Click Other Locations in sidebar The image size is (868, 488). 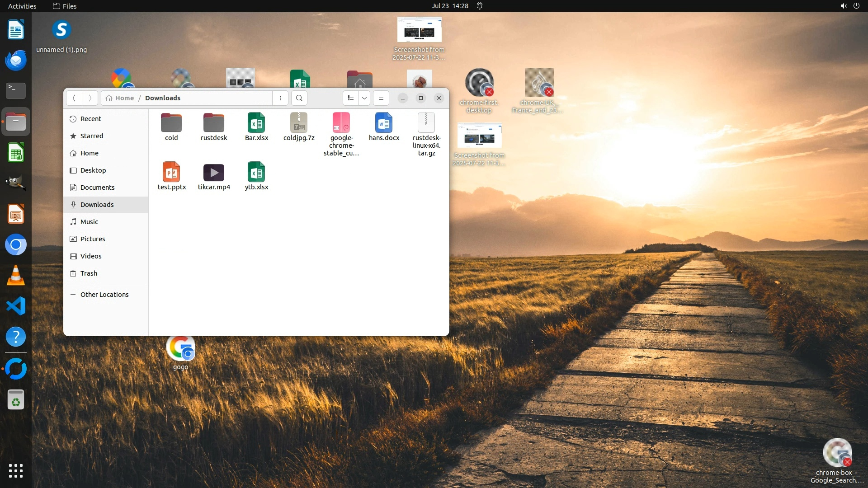tap(104, 295)
